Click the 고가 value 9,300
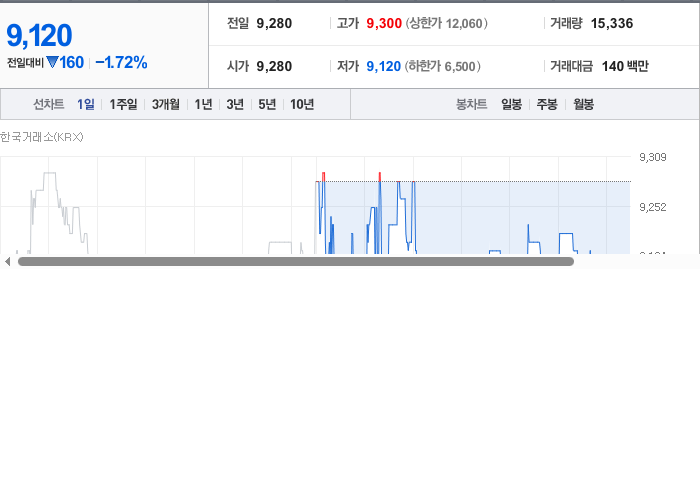Screen dimensions: 700x490 [x=384, y=23]
